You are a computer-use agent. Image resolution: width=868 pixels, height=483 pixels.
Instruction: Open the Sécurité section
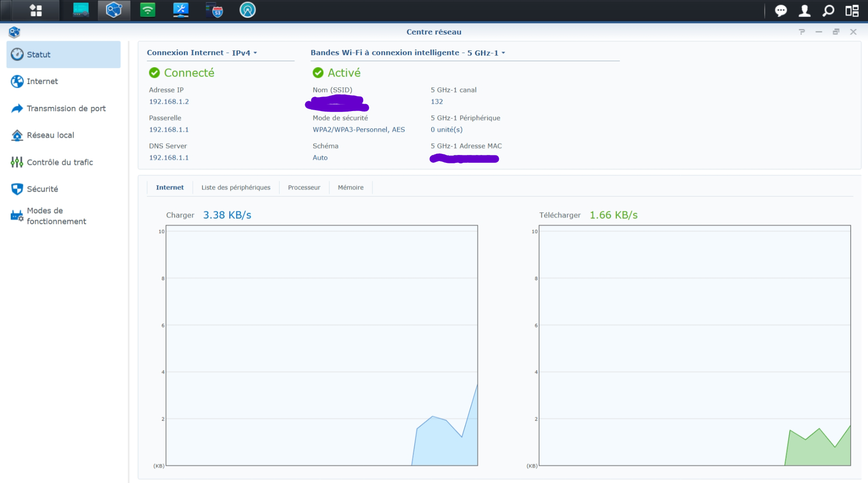42,189
